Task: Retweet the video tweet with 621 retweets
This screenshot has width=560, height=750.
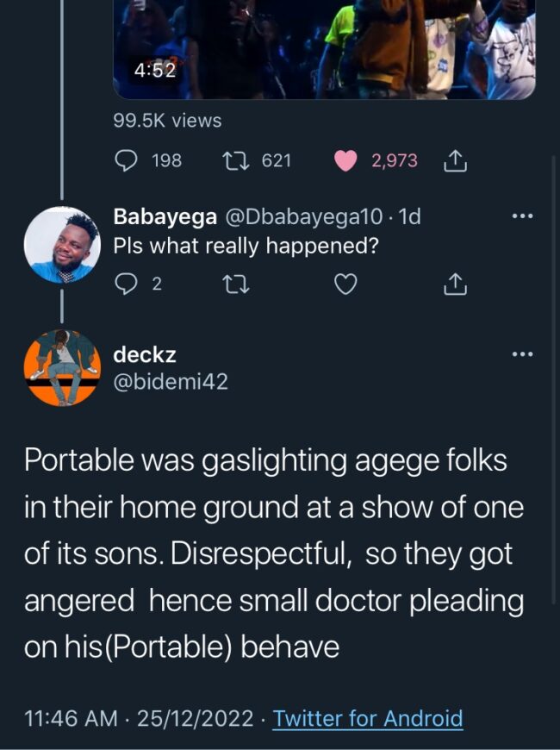Action: tap(233, 160)
